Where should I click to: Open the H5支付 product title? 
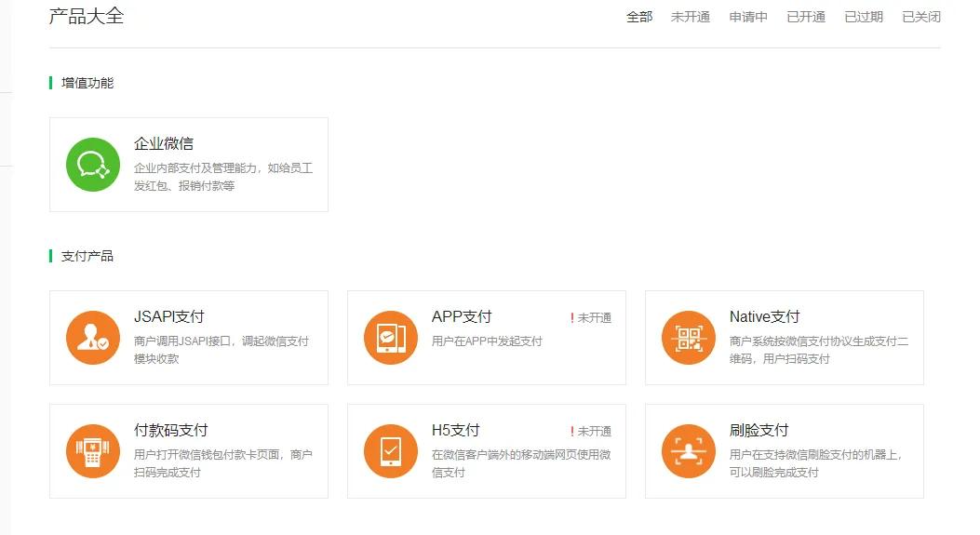pos(456,430)
